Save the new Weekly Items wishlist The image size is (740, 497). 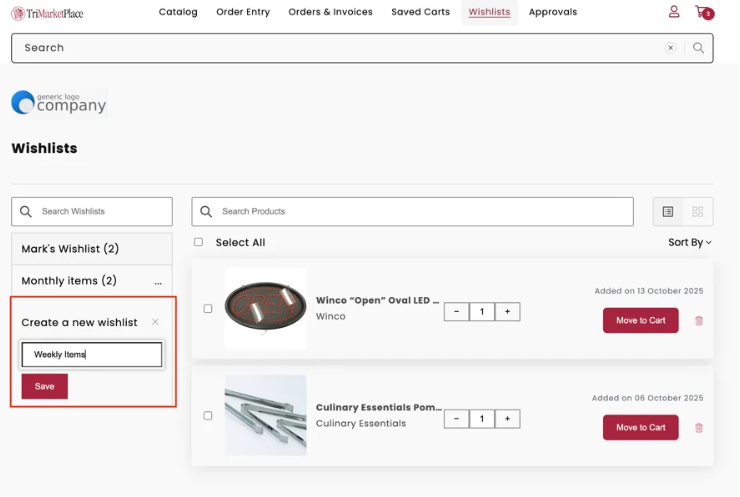[x=45, y=386]
